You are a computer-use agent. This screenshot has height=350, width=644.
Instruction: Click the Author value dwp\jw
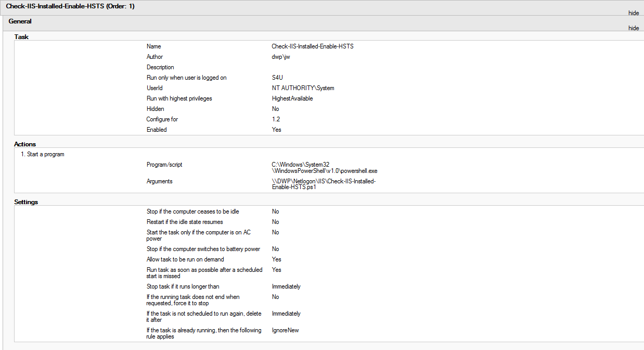281,57
